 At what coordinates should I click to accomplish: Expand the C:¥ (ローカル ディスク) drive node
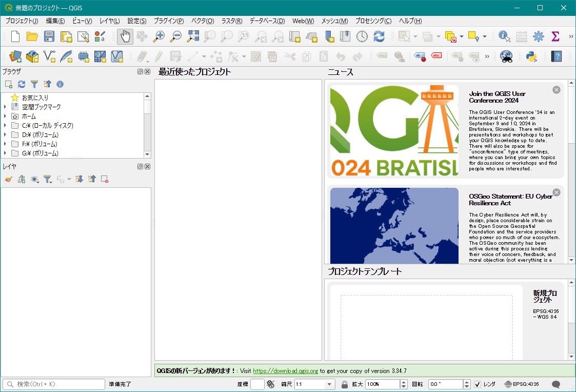click(5, 125)
